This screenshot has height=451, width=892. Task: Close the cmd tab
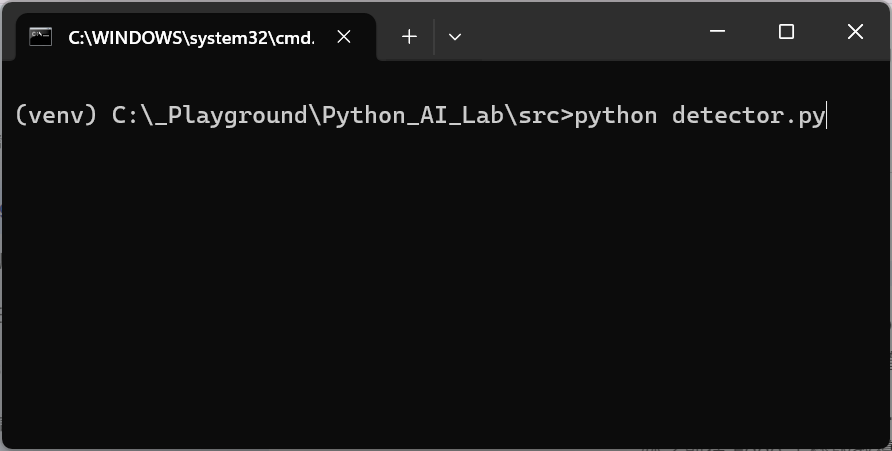point(344,37)
